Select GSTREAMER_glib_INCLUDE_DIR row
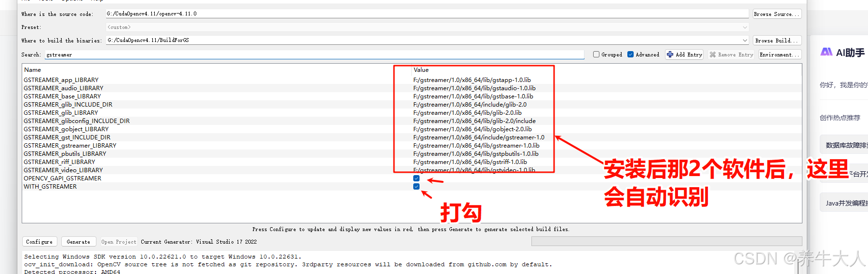Viewport: 868px width, 274px height. [x=412, y=105]
